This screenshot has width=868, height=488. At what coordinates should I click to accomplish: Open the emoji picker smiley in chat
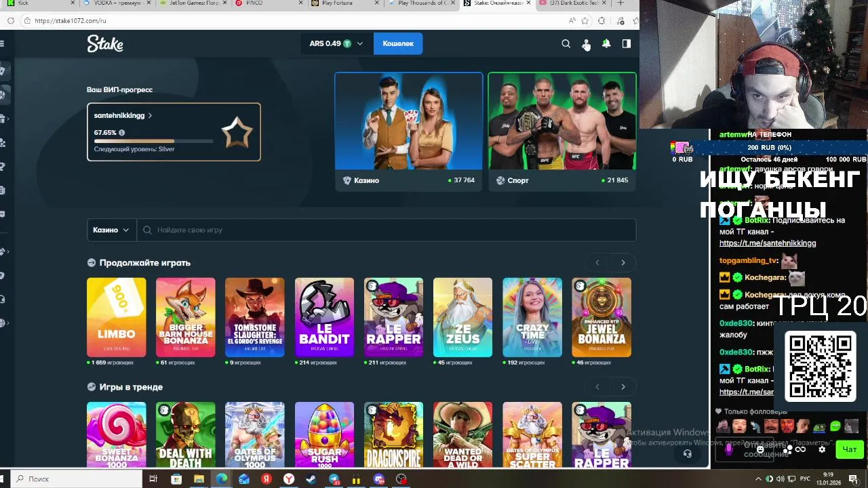tap(760, 449)
